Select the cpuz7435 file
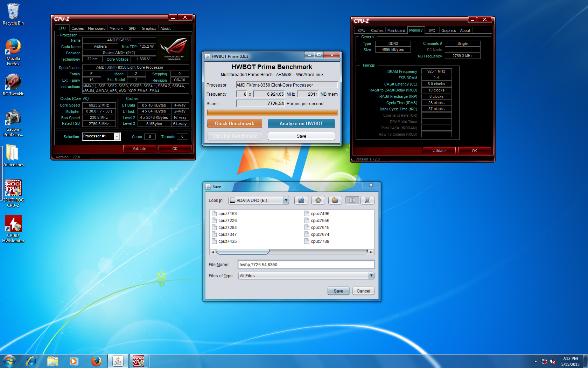Screen dimensions: 588x368 tap(224, 241)
